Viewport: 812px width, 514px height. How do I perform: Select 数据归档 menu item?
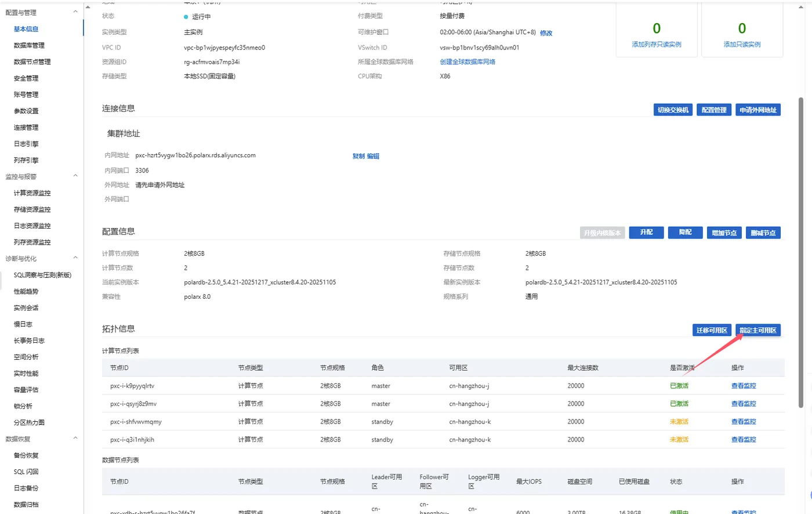tap(26, 504)
